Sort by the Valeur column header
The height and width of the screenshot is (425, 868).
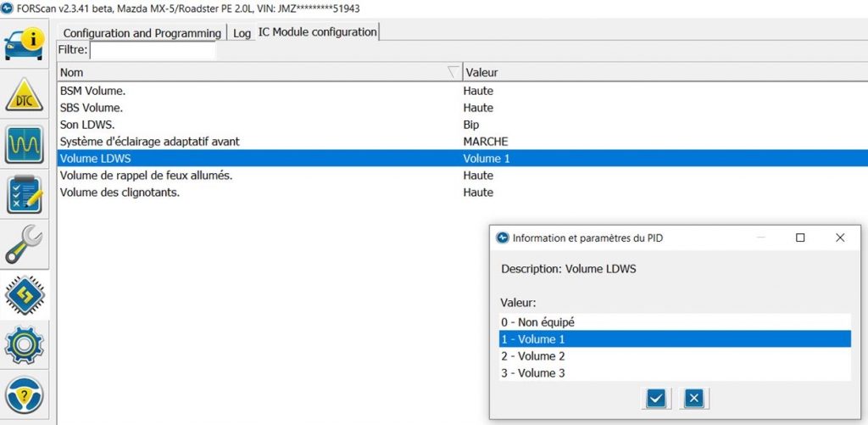coord(665,72)
